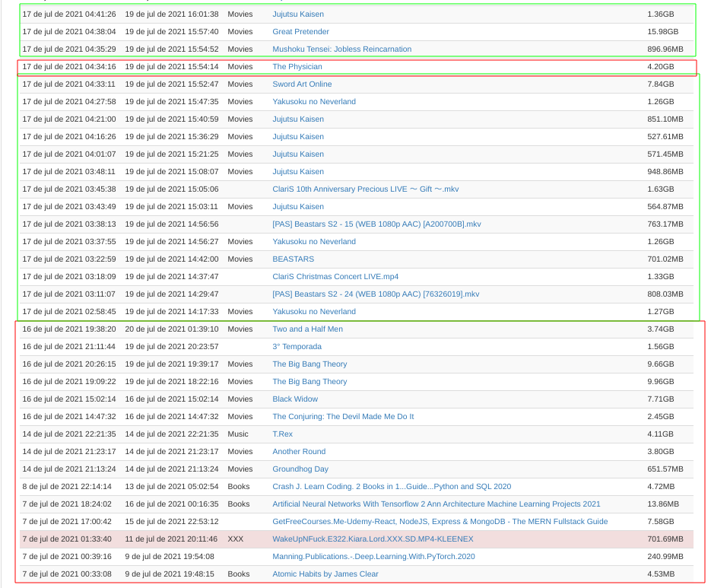Image resolution: width=711 pixels, height=588 pixels.
Task: Open the Groundhog Day link
Action: pos(300,469)
